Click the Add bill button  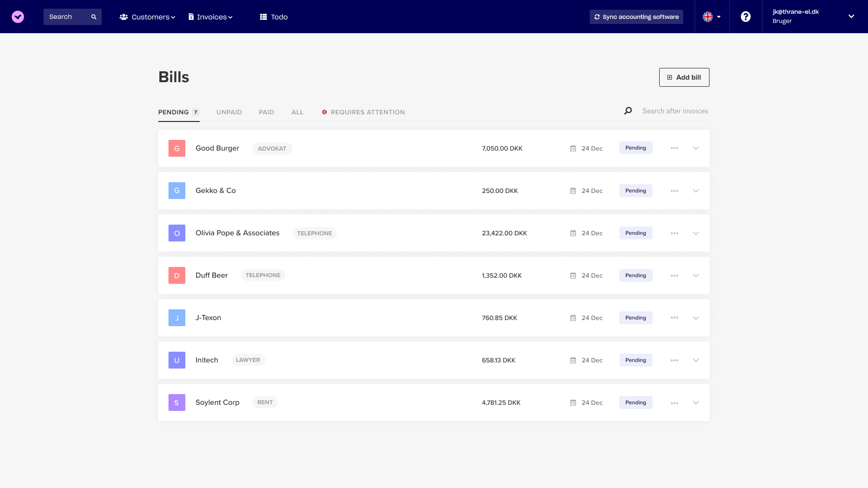tap(684, 77)
